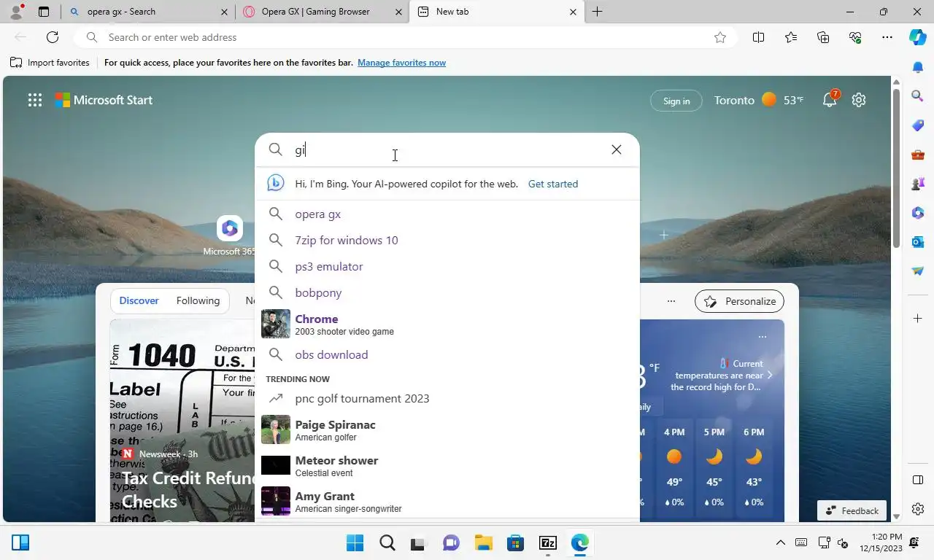Select suggestion 7zip for windows 10

coord(447,240)
